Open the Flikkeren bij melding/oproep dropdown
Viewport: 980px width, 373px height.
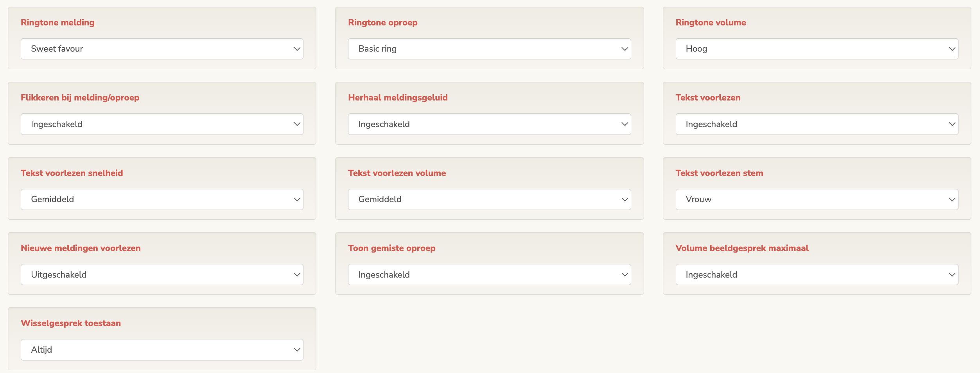click(x=162, y=124)
